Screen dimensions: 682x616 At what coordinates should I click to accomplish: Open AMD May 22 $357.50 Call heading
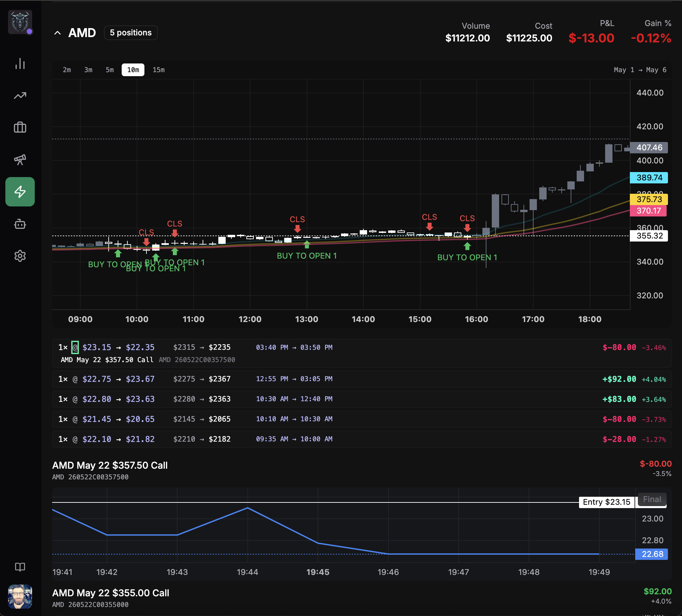pos(110,465)
